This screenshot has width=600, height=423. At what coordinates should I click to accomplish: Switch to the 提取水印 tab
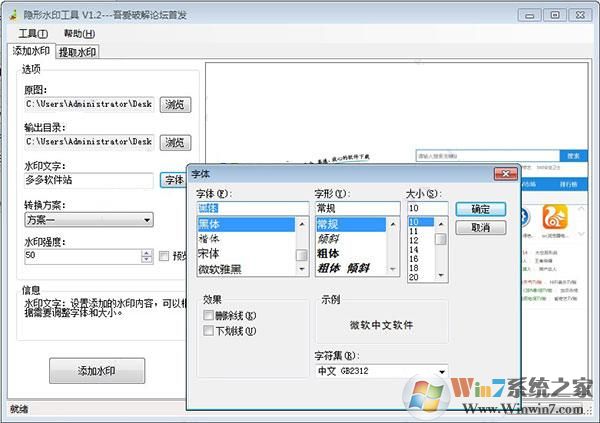coord(77,52)
